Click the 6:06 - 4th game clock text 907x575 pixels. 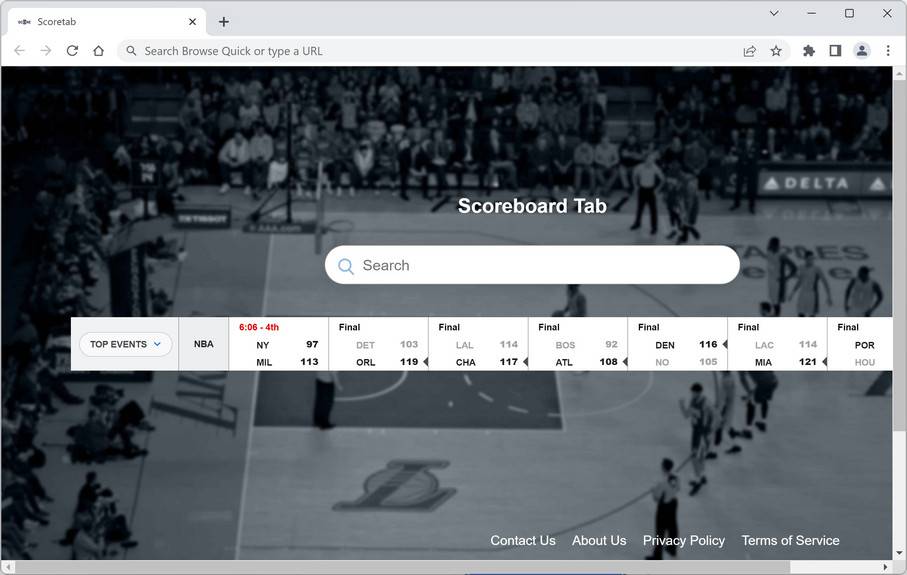259,327
